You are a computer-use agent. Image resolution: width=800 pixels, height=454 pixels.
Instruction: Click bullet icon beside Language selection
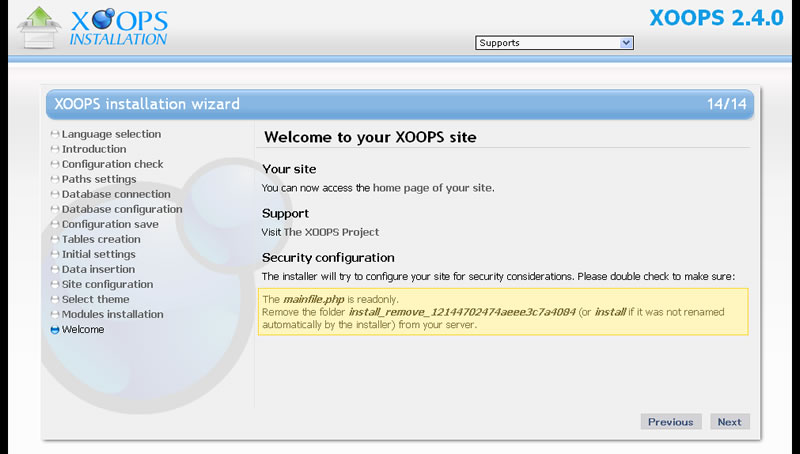coord(55,134)
